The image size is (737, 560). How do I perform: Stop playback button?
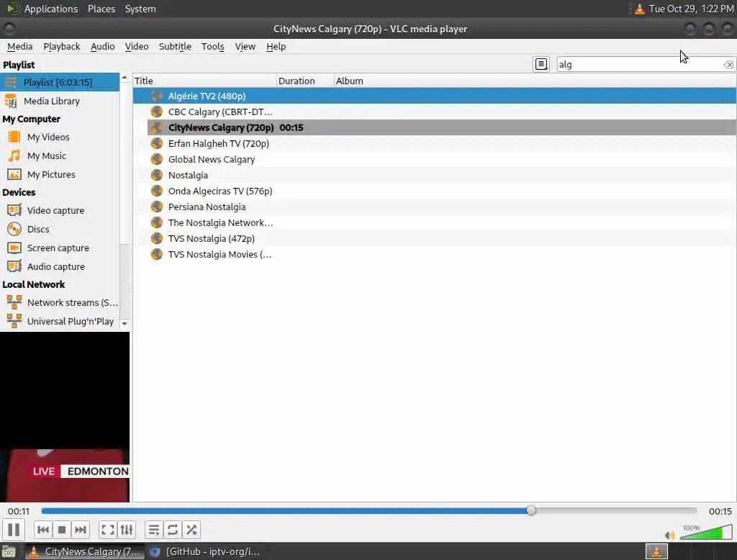[x=62, y=530]
